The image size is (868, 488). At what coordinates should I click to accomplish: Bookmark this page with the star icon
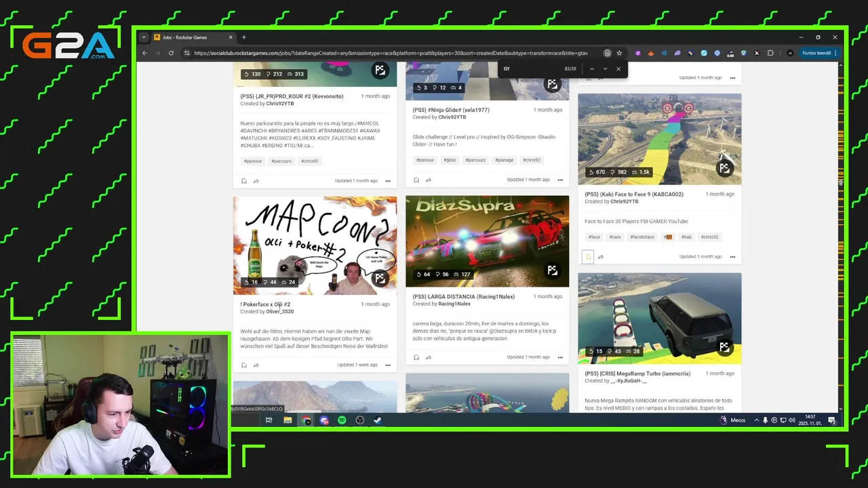[x=619, y=53]
